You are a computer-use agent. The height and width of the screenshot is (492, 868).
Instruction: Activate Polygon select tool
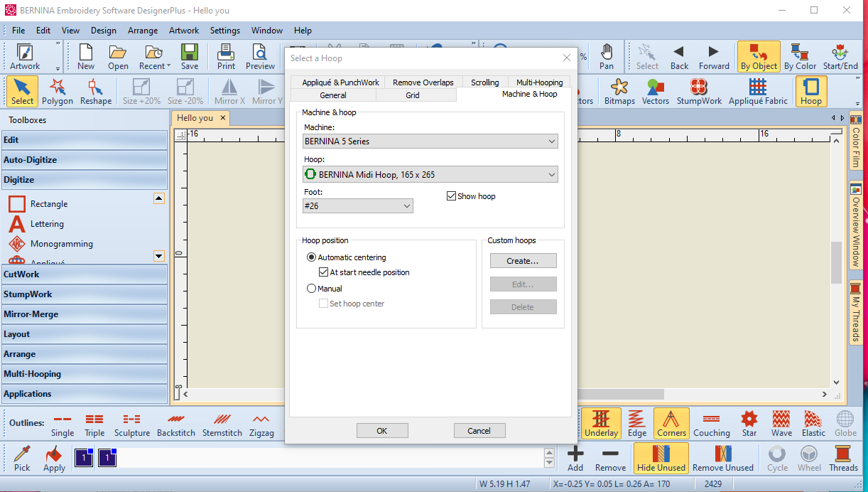[x=58, y=92]
